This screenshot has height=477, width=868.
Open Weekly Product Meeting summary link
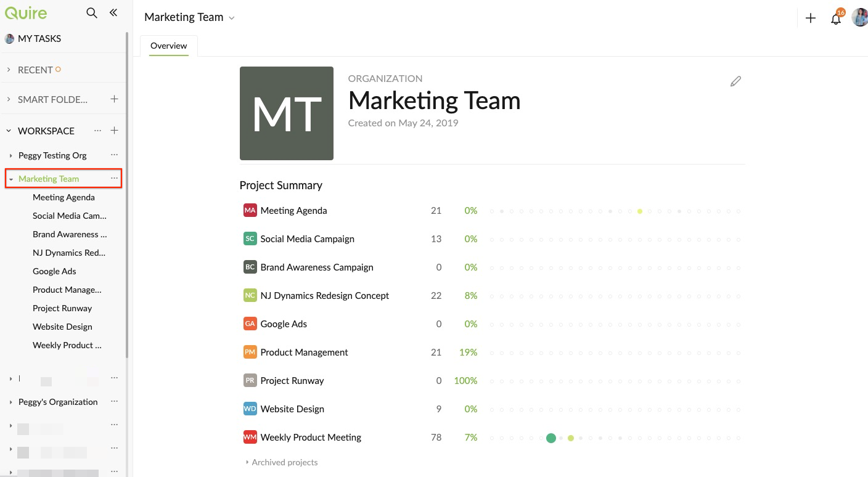click(x=311, y=437)
